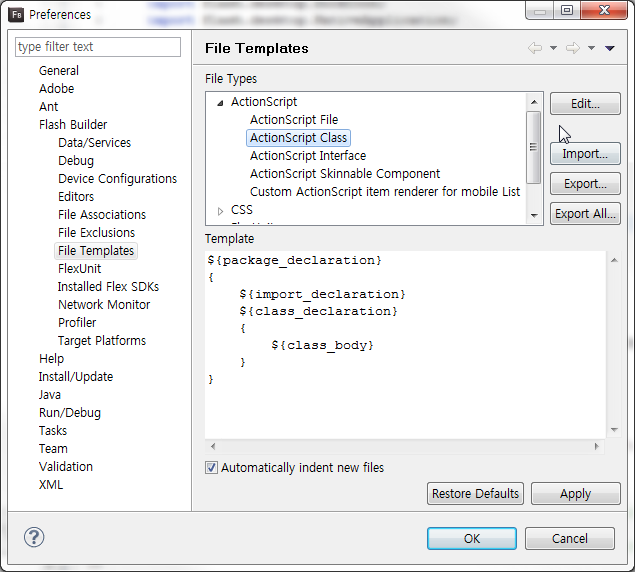The width and height of the screenshot is (635, 572).
Task: Click File Types list scroll up arrow
Action: pos(534,102)
